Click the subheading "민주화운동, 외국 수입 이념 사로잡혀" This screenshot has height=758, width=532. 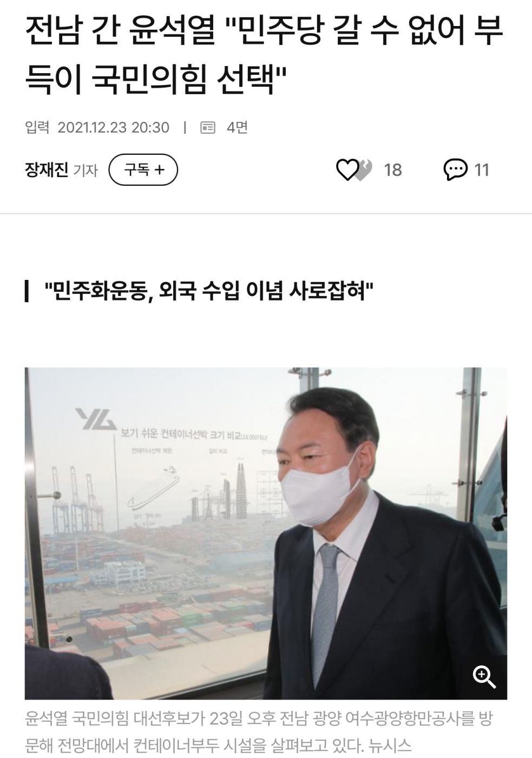pos(209,291)
